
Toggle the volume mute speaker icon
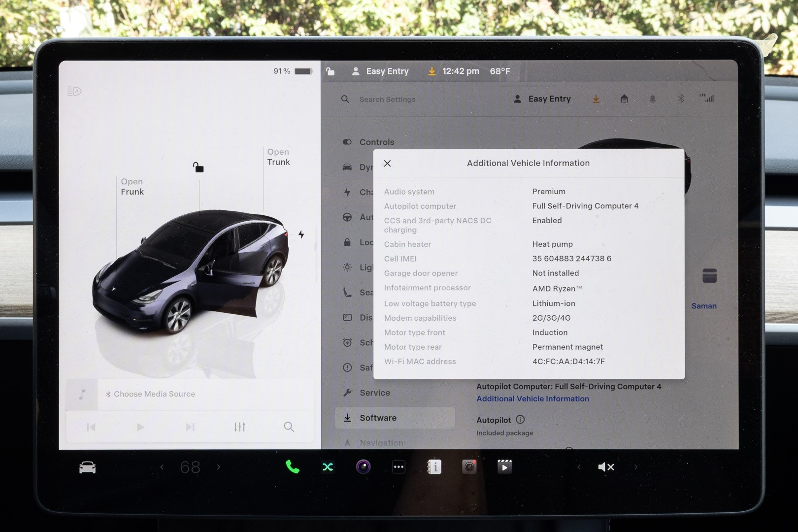605,467
